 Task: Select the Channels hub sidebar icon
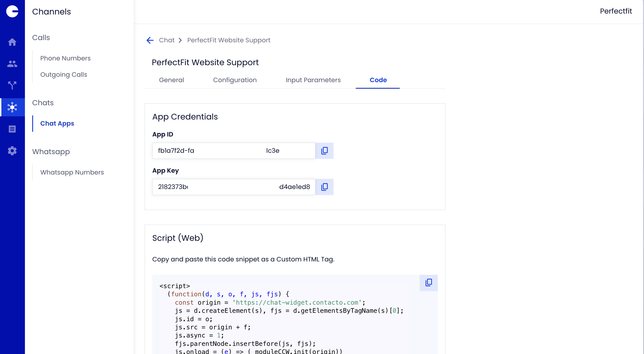(x=12, y=107)
